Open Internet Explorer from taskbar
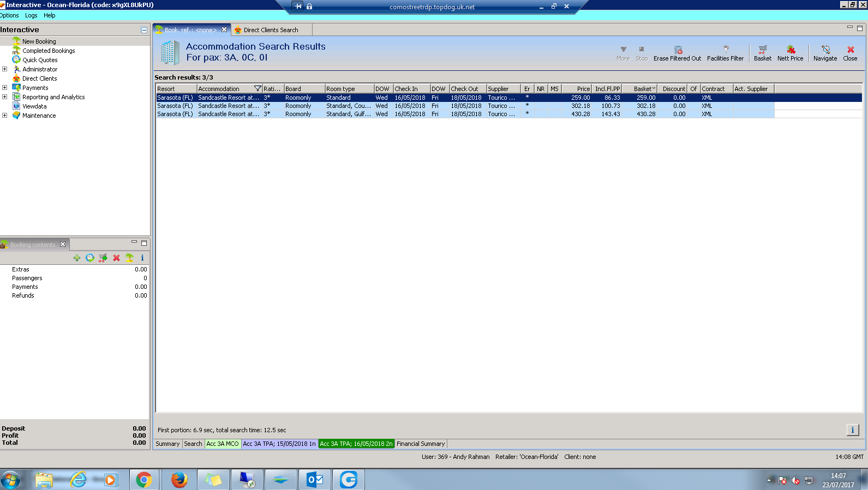 click(78, 480)
